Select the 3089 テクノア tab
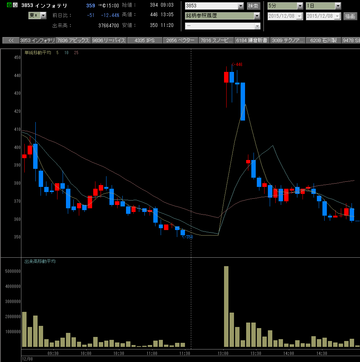This screenshot has width=360, height=362. click(287, 40)
